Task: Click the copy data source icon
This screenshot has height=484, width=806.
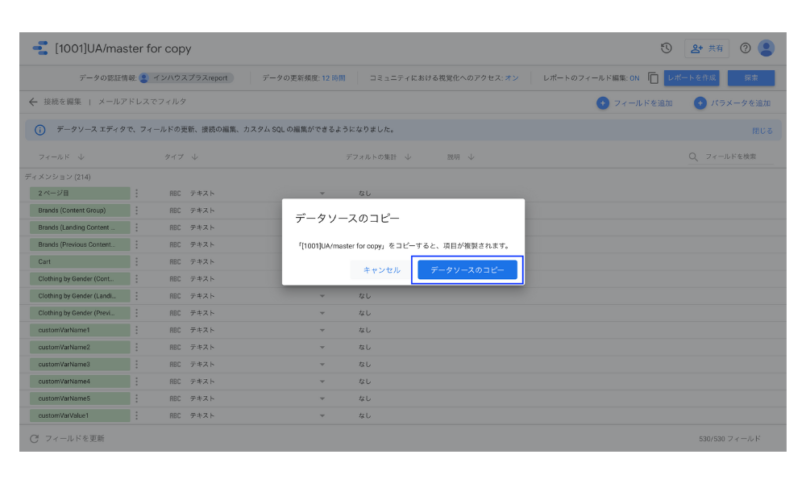Action: pyautogui.click(x=653, y=77)
